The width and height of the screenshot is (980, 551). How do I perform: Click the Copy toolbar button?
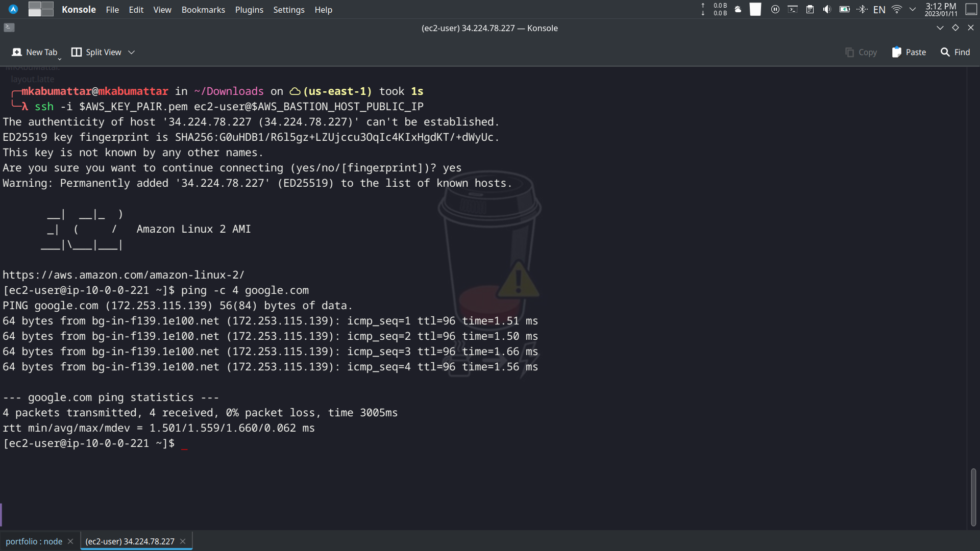coord(861,52)
